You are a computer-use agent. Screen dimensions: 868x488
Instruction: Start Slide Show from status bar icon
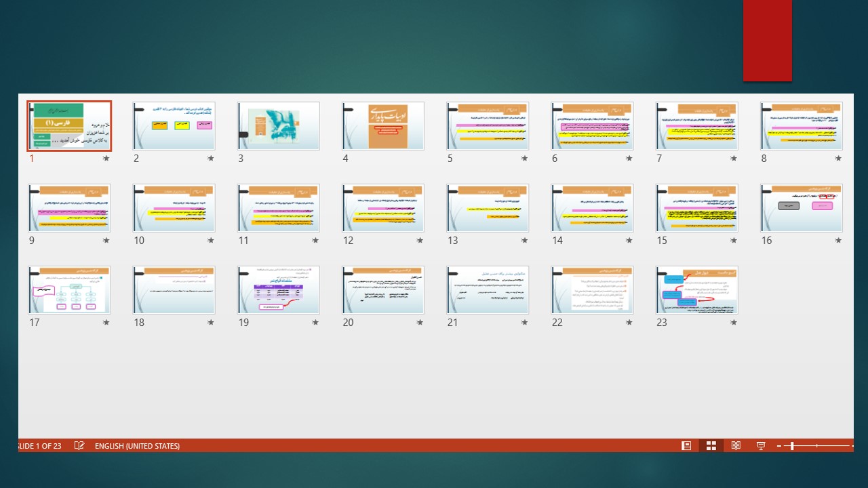pyautogui.click(x=761, y=446)
